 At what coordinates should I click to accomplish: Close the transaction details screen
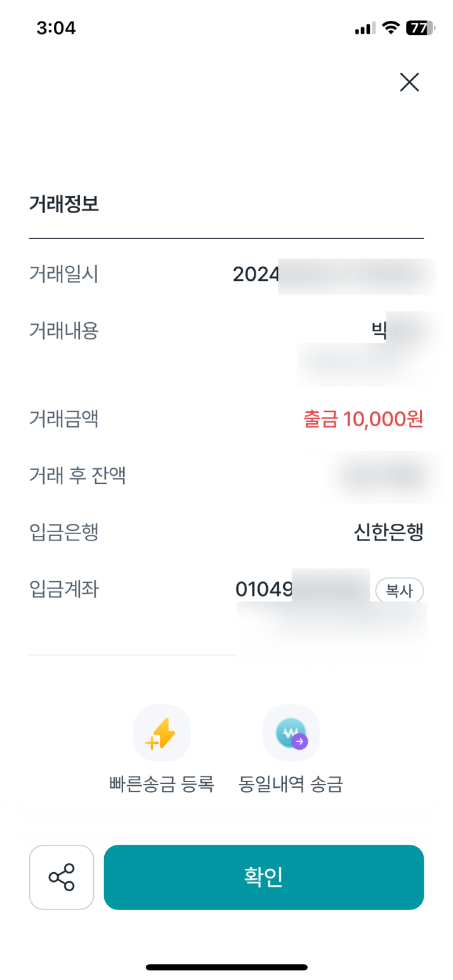tap(409, 82)
